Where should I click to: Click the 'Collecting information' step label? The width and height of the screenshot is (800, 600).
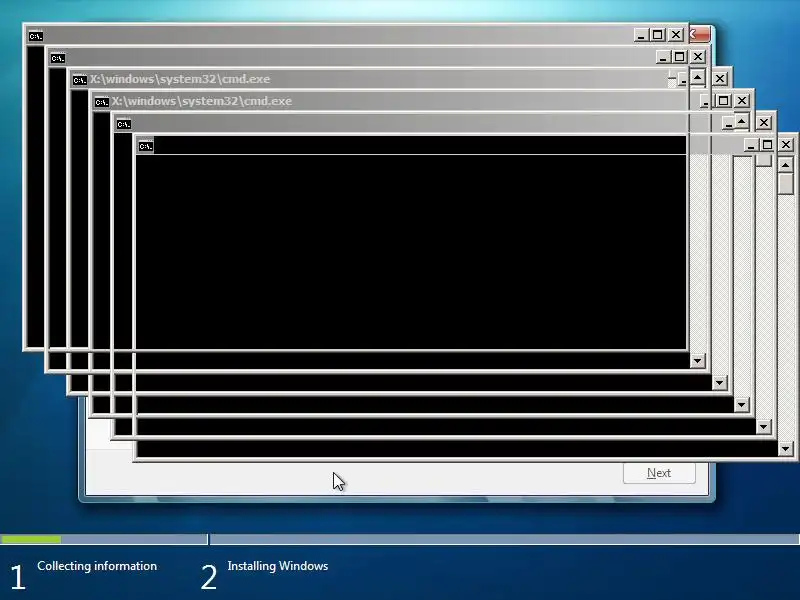pos(97,566)
